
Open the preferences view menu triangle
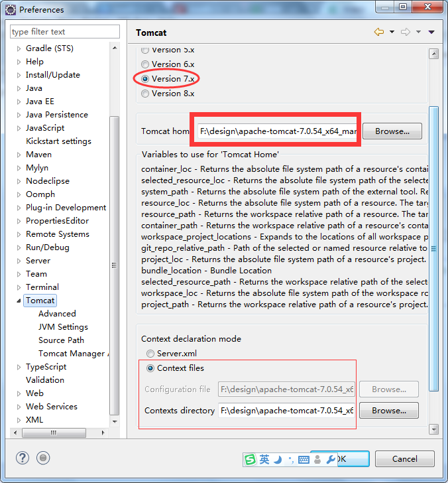(431, 32)
